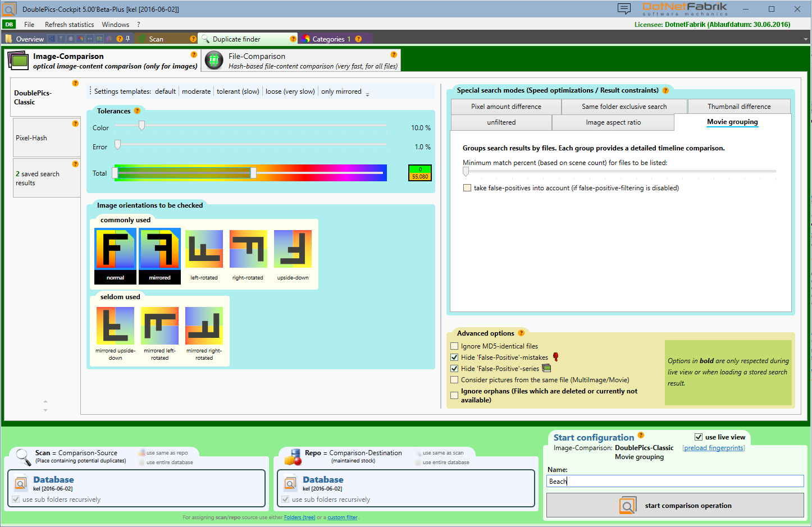Click help icon next to Start configuration
The height and width of the screenshot is (527, 812).
pos(641,435)
